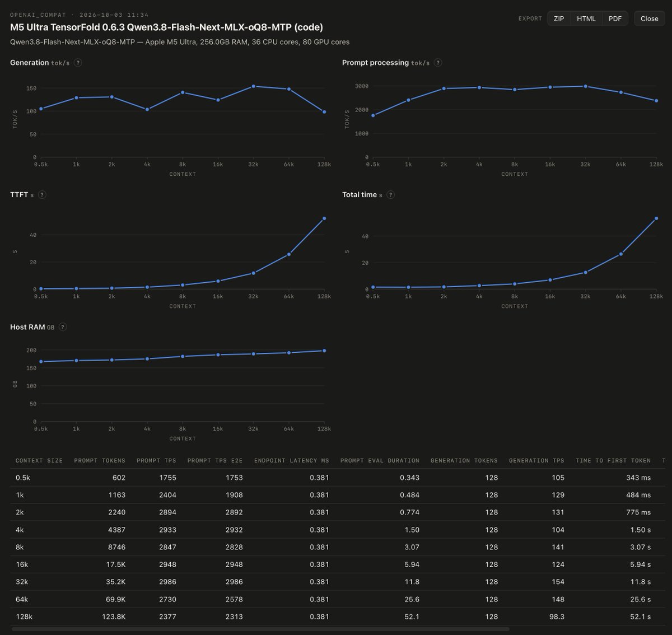Open the Total time help icon
The image size is (672, 635).
click(x=391, y=195)
